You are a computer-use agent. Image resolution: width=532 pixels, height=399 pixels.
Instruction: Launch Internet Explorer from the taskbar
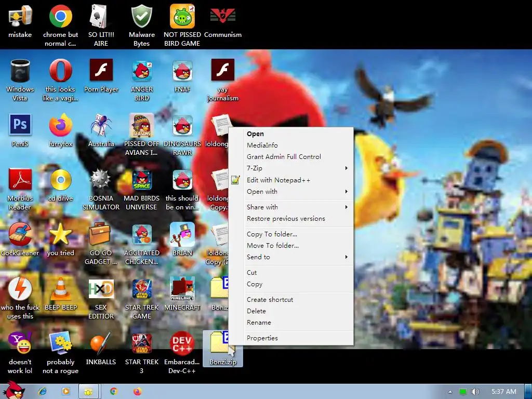tap(43, 391)
